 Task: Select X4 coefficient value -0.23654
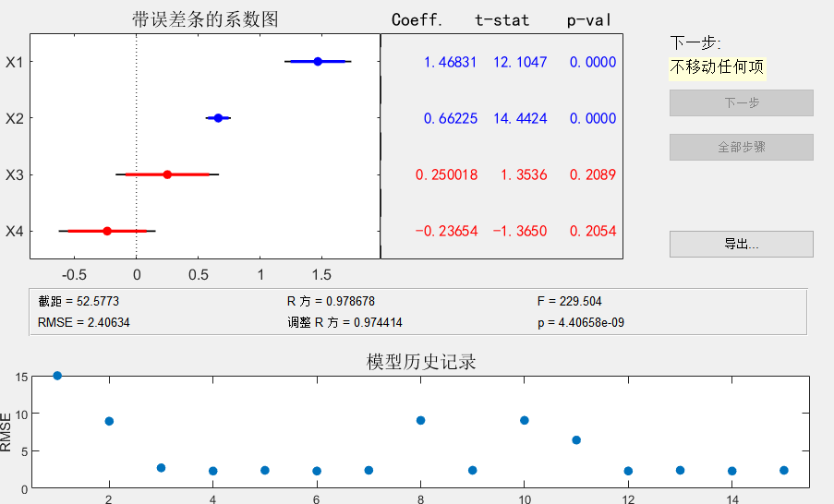[446, 232]
